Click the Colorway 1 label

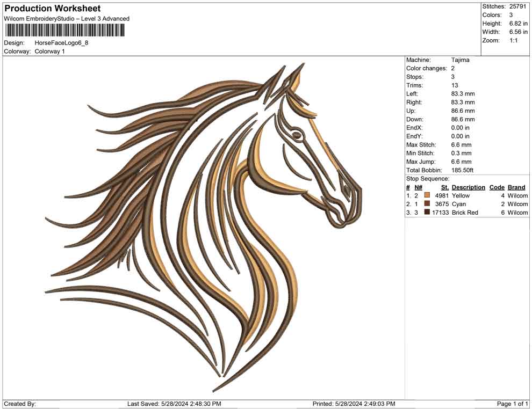pyautogui.click(x=51, y=52)
